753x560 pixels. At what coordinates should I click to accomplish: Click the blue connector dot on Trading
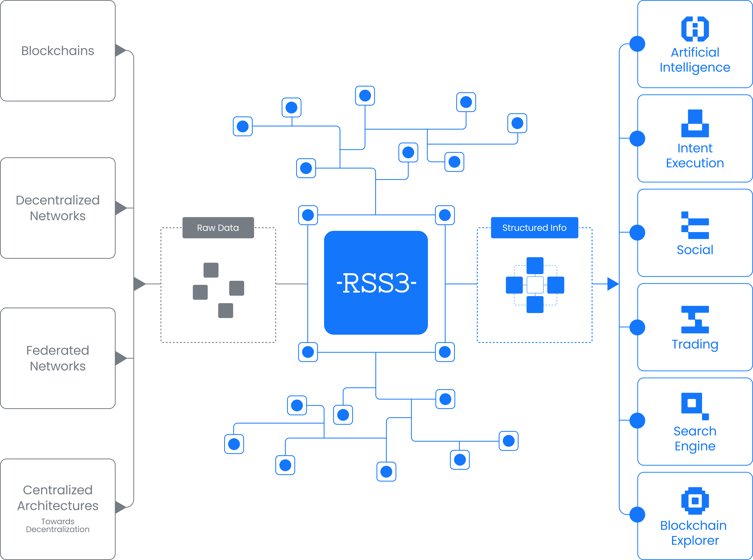pyautogui.click(x=637, y=327)
